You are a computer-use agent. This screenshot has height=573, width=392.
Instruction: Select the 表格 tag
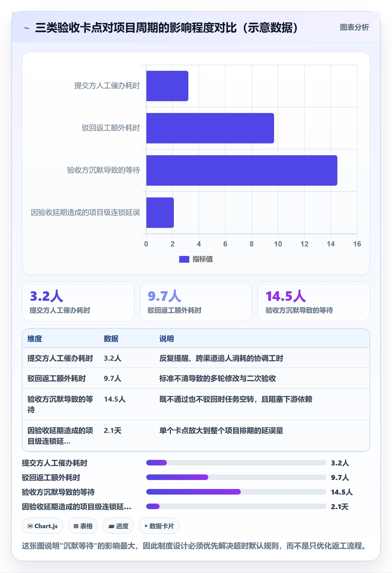[x=83, y=526]
